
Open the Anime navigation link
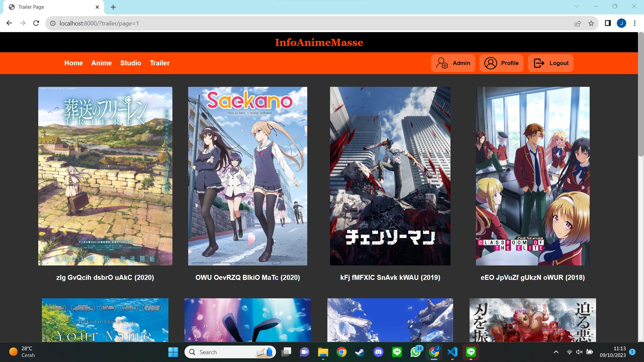(x=101, y=63)
